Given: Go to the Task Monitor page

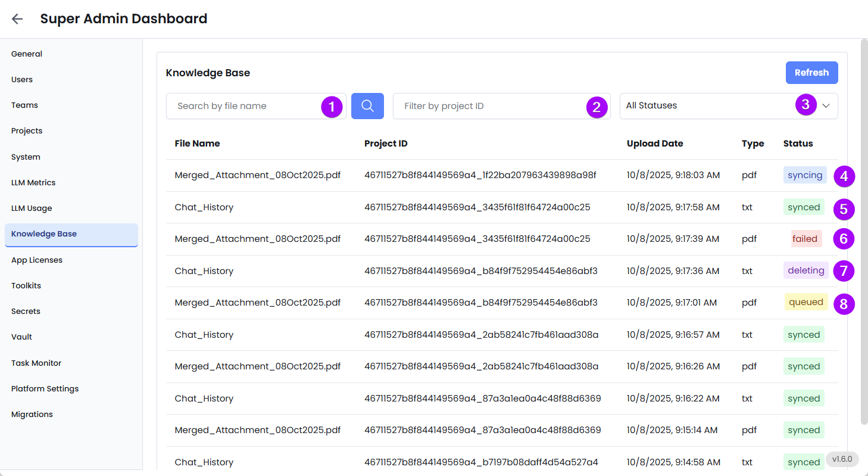Looking at the screenshot, I should 36,363.
